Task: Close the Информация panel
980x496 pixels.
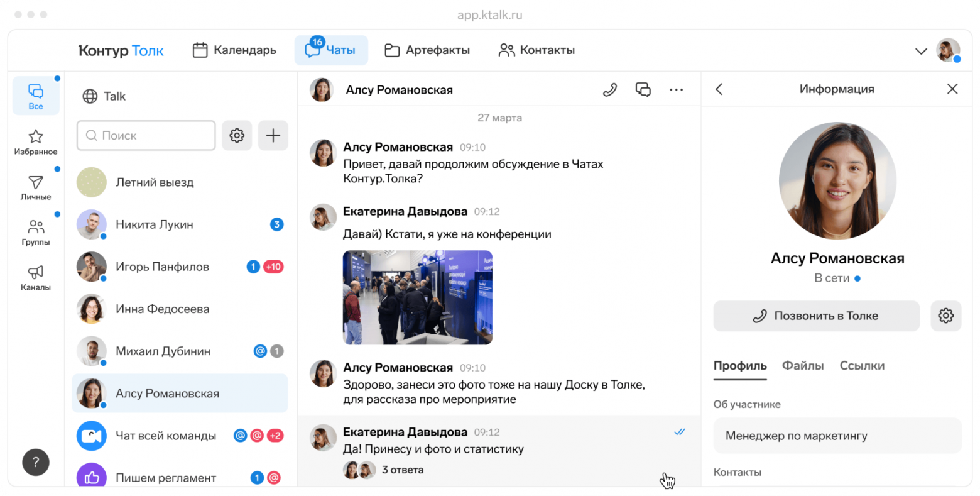Action: point(952,89)
